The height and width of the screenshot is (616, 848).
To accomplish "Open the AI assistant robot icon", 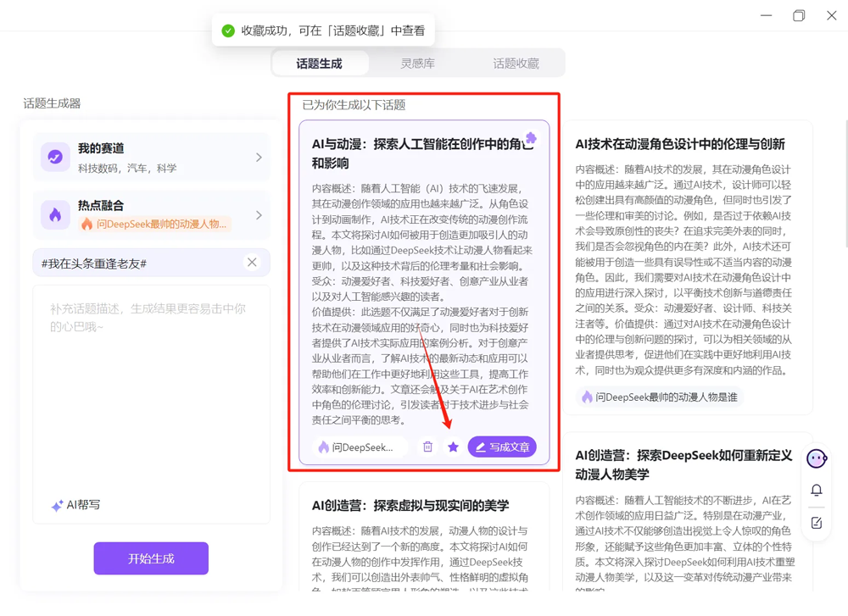I will [x=816, y=458].
